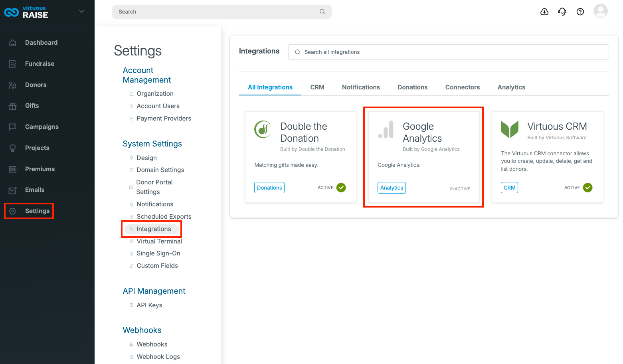Open API Keys settings

(149, 305)
